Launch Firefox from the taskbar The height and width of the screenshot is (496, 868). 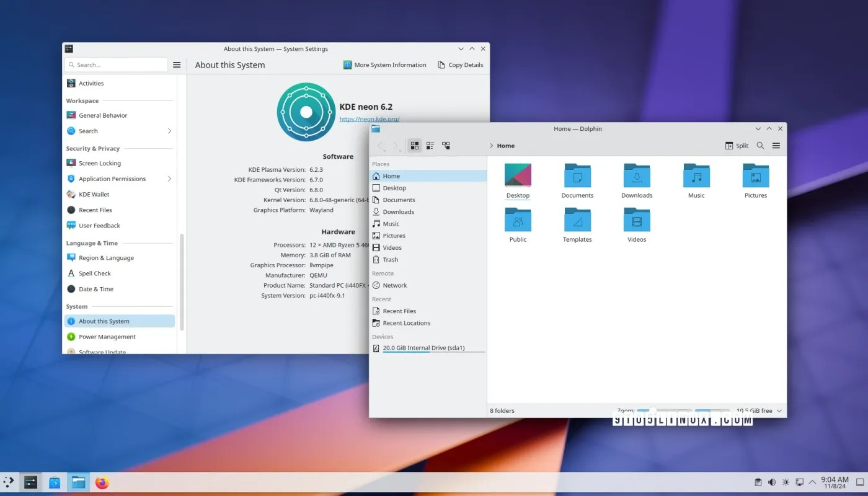point(102,482)
